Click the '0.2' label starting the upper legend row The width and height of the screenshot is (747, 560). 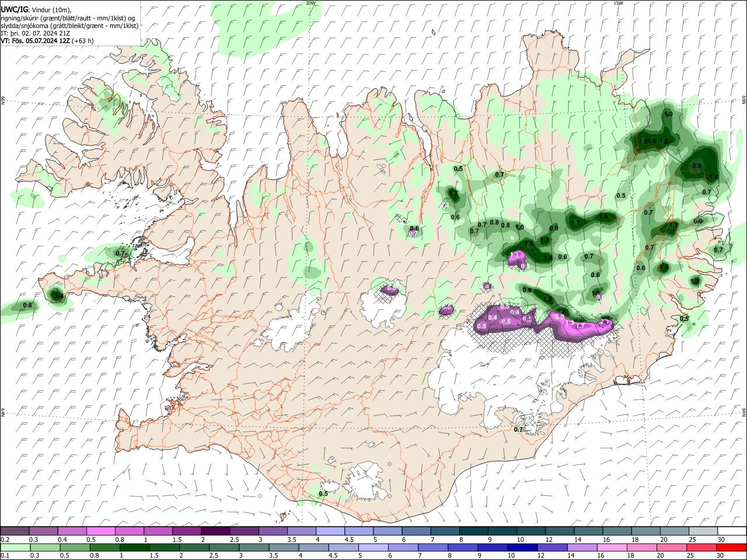coord(5,540)
